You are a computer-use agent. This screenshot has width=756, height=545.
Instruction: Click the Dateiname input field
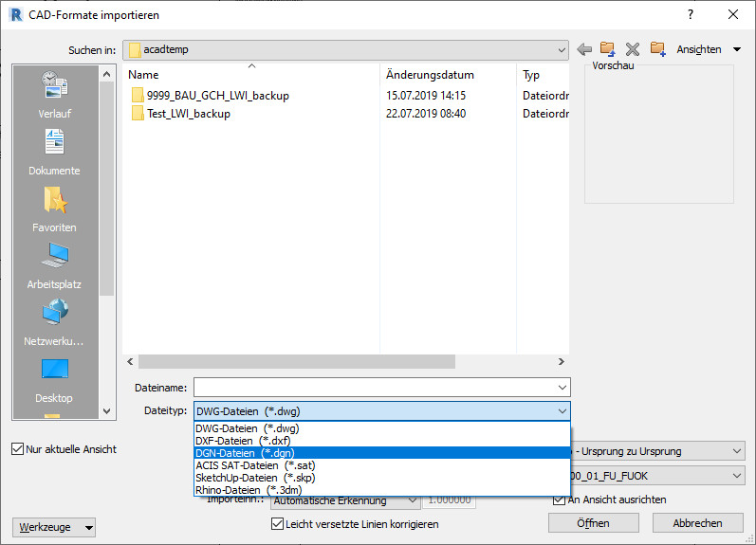point(375,387)
